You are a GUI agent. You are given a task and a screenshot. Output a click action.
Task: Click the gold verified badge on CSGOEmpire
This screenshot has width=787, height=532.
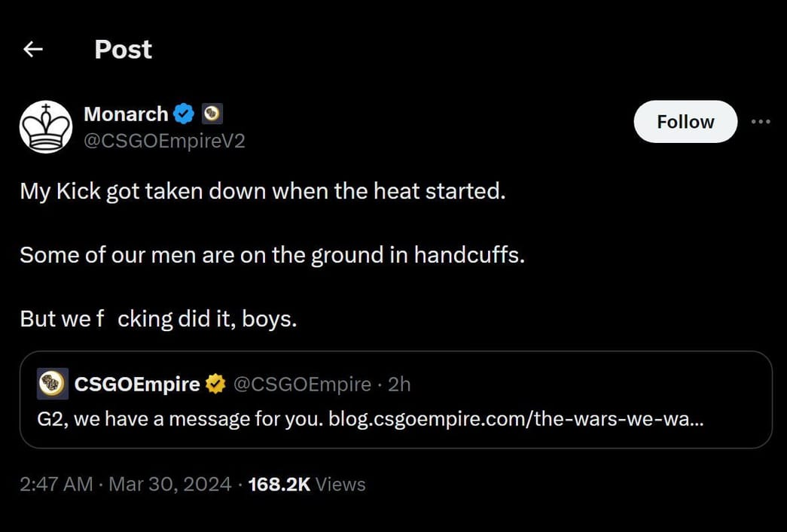click(x=215, y=385)
